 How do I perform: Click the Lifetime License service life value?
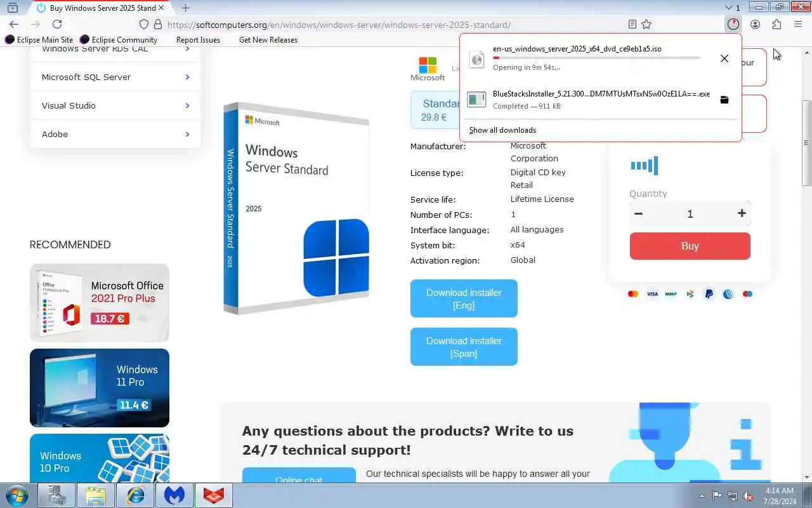[x=542, y=199]
